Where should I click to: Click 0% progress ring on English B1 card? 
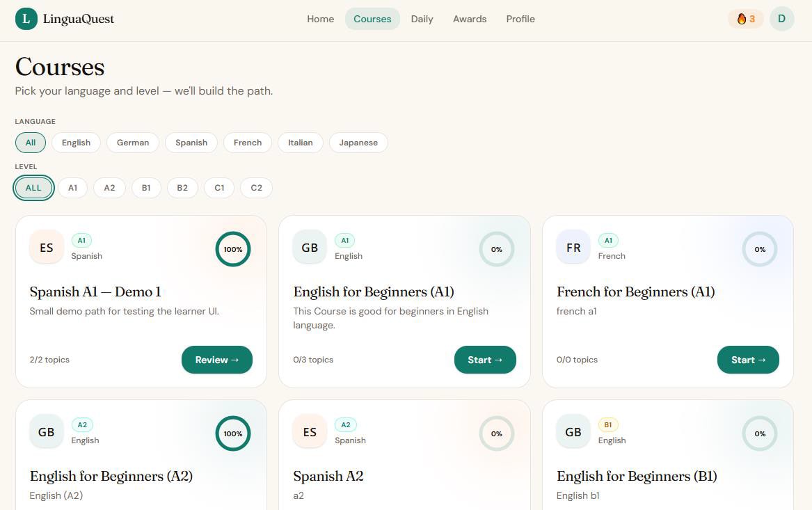click(x=760, y=433)
